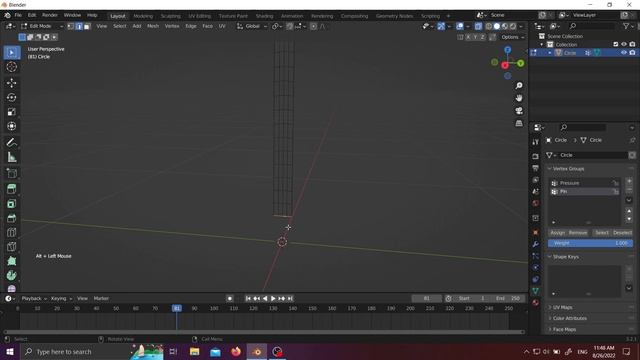640x360 pixels.
Task: Switch to the Modeling workspace tab
Action: pos(143,16)
